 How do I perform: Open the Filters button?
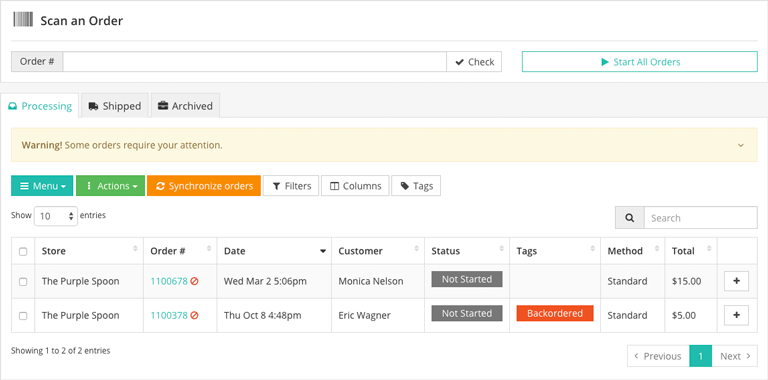291,186
